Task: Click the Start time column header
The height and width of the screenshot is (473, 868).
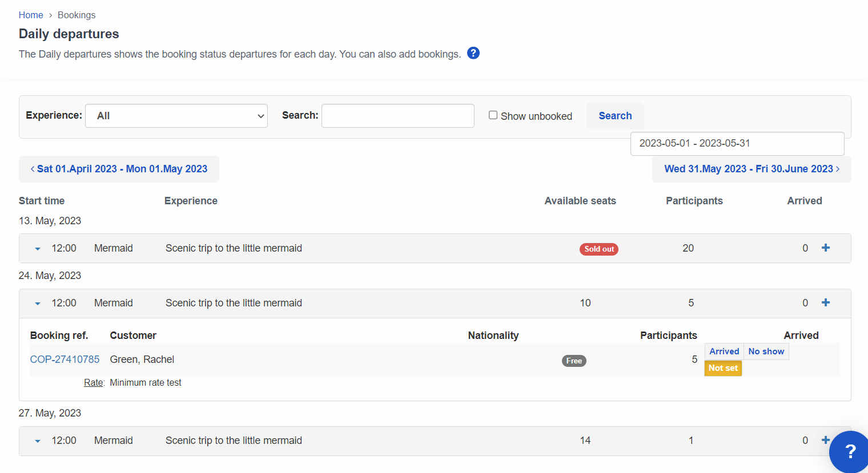Action: click(x=42, y=201)
